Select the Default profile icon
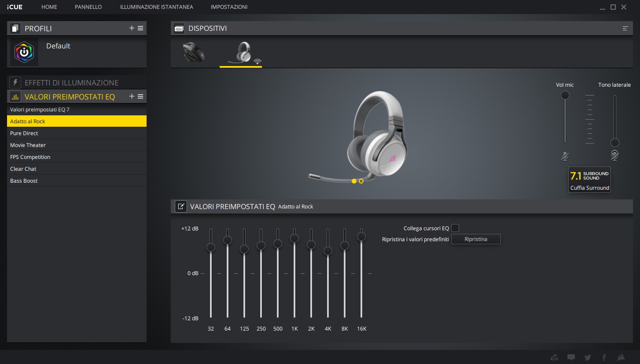Viewport: 640px width, 364px height. (24, 52)
